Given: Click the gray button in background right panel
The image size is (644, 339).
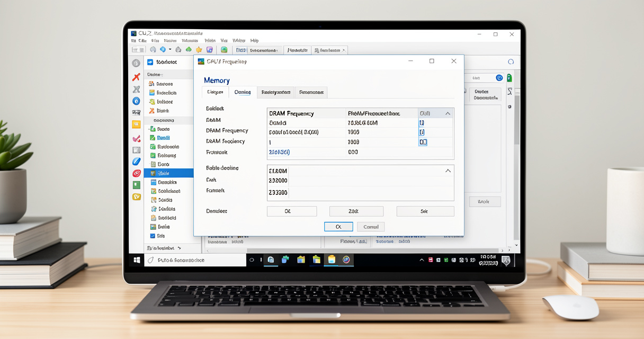Looking at the screenshot, I should [x=484, y=202].
